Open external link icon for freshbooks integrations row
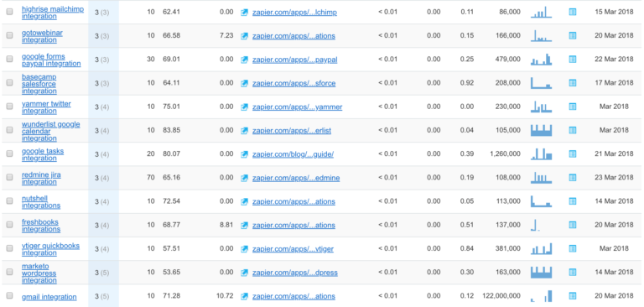The height and width of the screenshot is (307, 644). pos(244,226)
